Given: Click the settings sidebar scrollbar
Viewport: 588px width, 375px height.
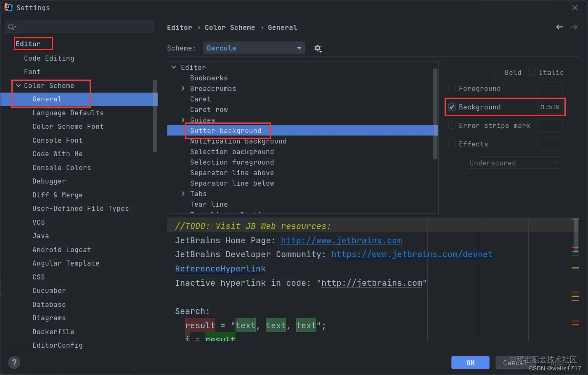Looking at the screenshot, I should point(155,116).
